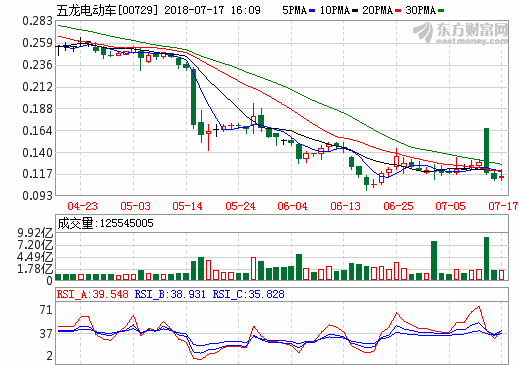Viewport: 520px width, 365px height.
Task: Select the 06-13 date marker
Action: coord(345,206)
